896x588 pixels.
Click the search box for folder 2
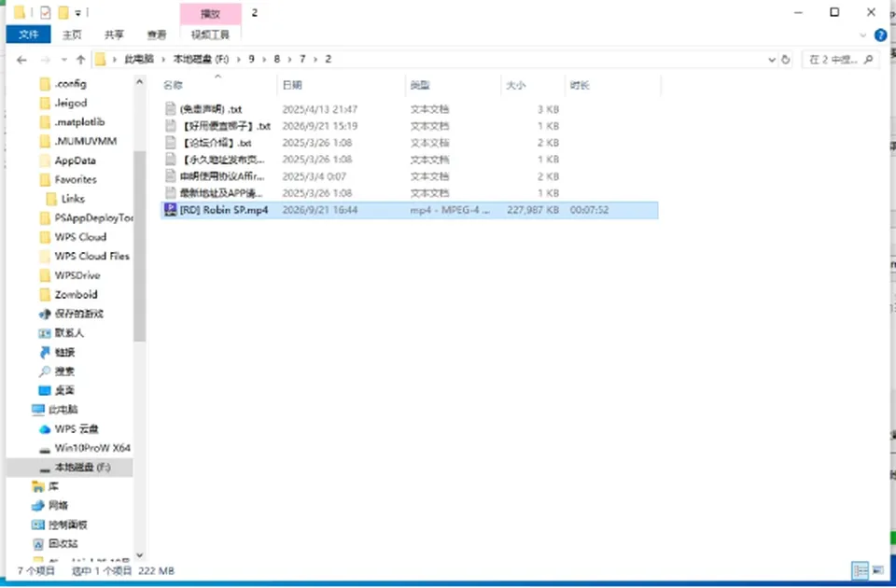[840, 60]
